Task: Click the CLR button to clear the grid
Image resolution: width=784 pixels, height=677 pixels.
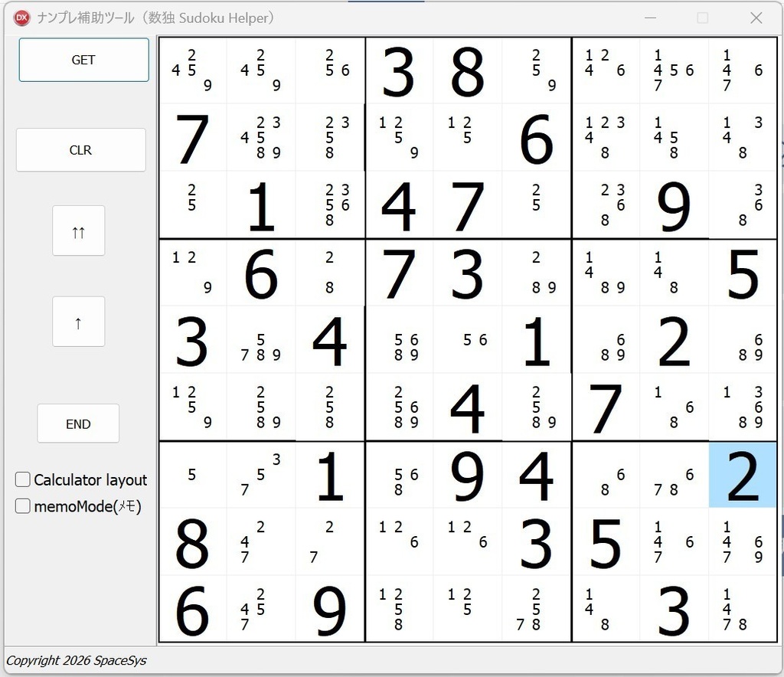Action: point(80,150)
